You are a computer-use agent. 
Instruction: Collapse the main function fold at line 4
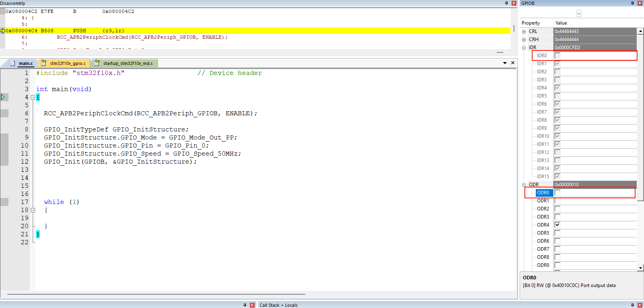click(x=33, y=97)
